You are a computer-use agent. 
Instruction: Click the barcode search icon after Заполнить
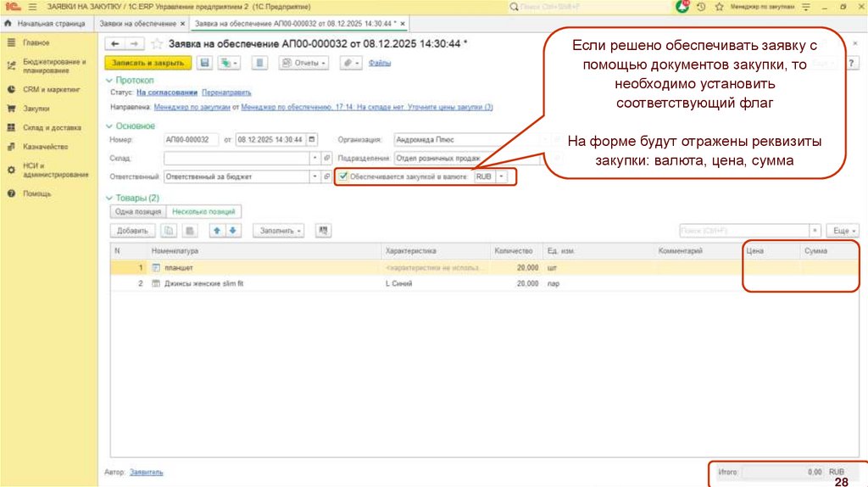(322, 230)
